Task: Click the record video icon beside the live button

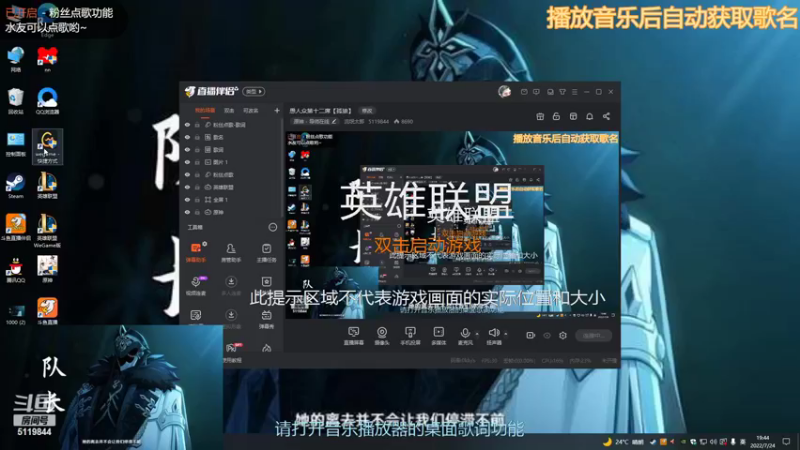Action: click(x=531, y=335)
